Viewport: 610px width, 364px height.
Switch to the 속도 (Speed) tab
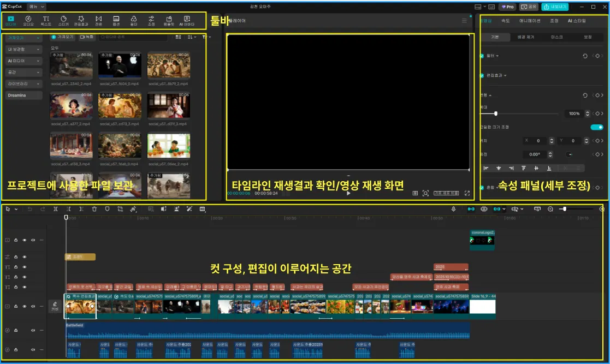point(505,21)
